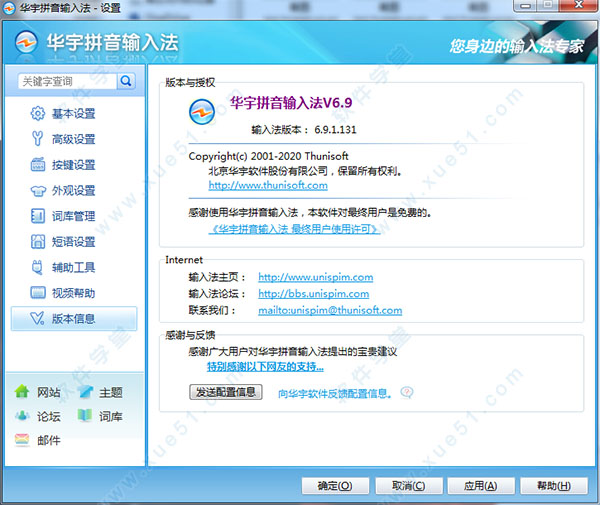Close the settings window
The height and width of the screenshot is (505, 600).
pos(579,5)
